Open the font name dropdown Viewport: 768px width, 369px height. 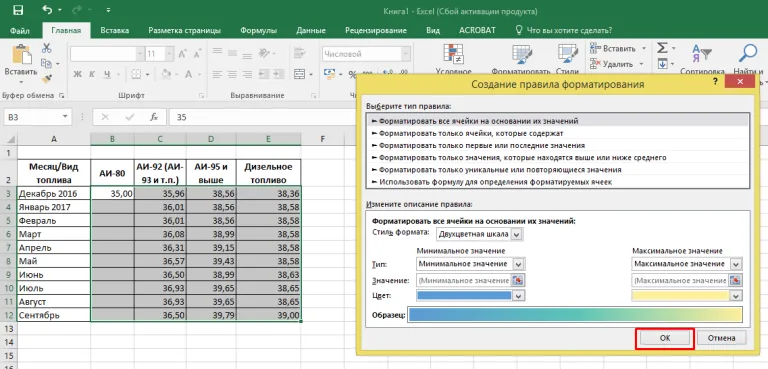140,54
